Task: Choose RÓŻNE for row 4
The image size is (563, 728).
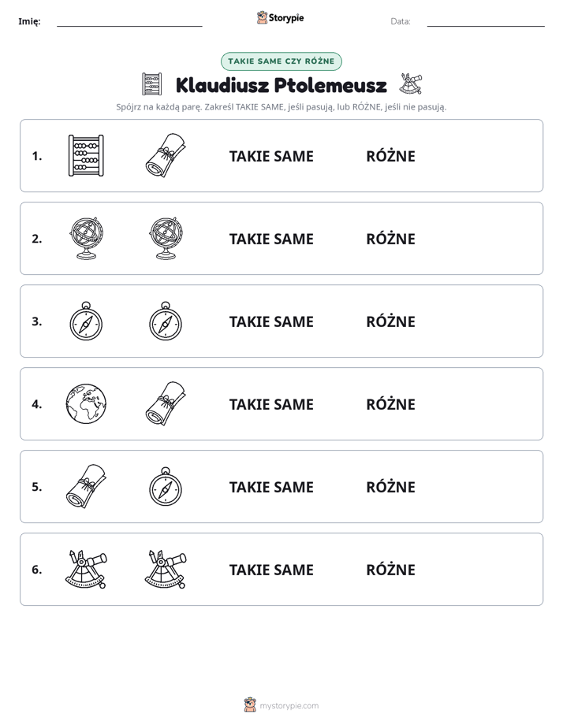Action: coord(390,404)
